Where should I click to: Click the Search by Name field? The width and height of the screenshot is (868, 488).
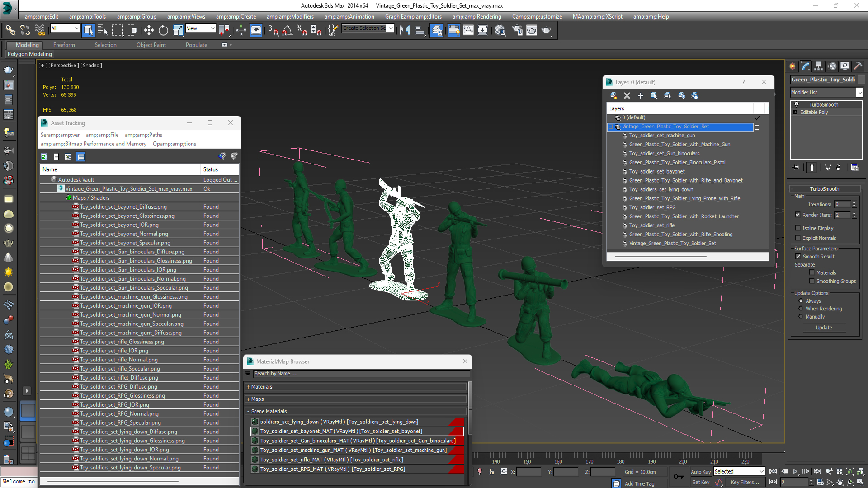[x=362, y=374]
